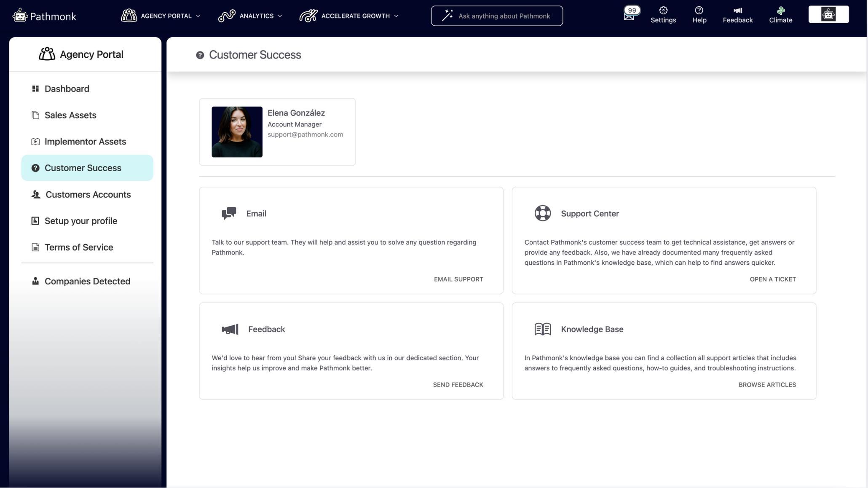
Task: Open the inbox notifications envelope icon
Action: (x=629, y=16)
